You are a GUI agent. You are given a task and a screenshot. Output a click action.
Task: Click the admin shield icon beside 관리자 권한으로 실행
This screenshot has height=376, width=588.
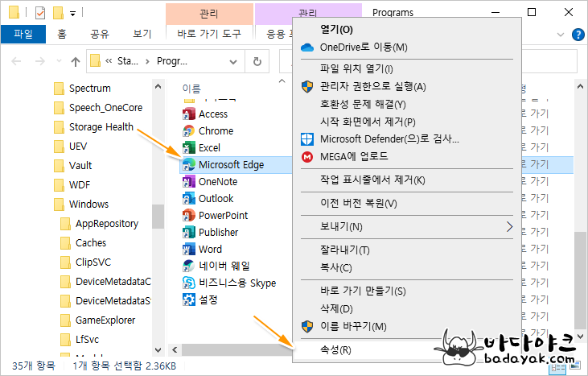click(307, 87)
